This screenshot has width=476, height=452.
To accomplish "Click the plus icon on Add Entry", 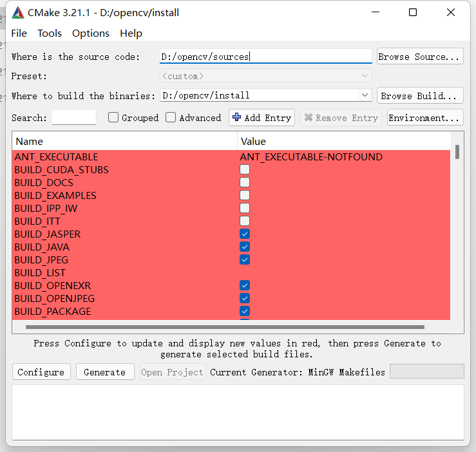I will pyautogui.click(x=236, y=117).
